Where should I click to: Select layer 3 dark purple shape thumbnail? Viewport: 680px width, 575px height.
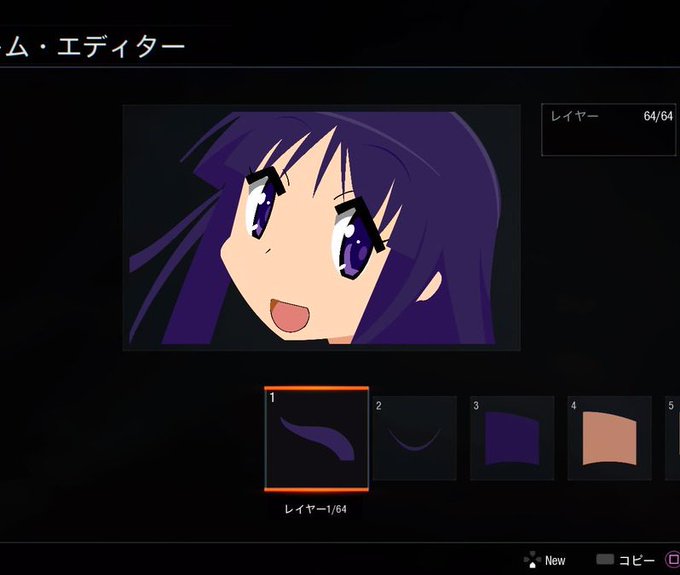coord(512,438)
